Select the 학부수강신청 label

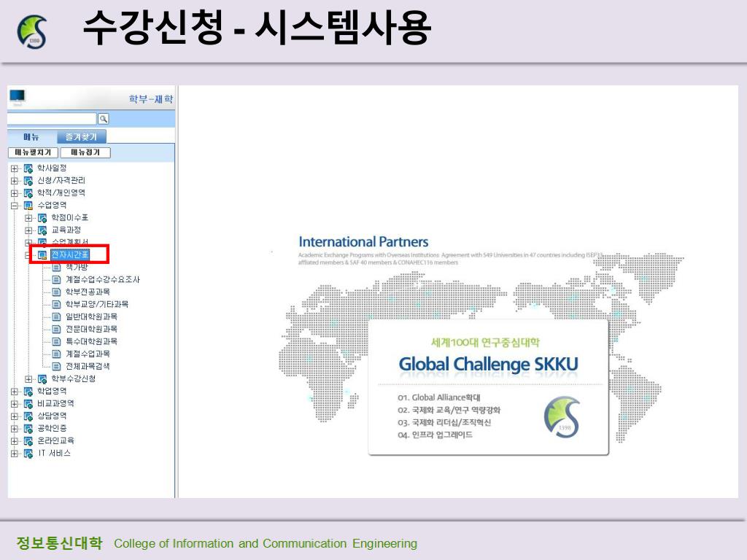74,378
